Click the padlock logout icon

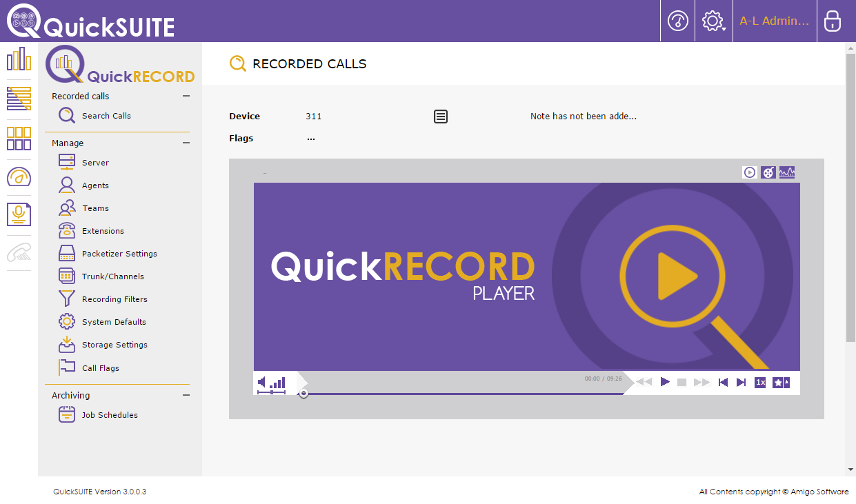[x=833, y=21]
